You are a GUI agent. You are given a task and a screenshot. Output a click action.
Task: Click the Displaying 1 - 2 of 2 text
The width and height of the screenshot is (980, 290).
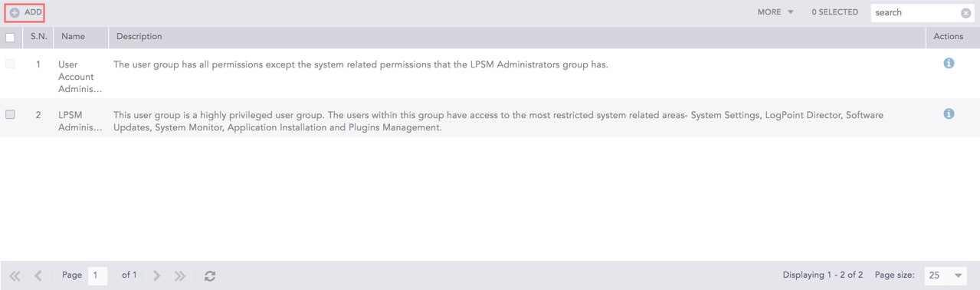tap(823, 275)
